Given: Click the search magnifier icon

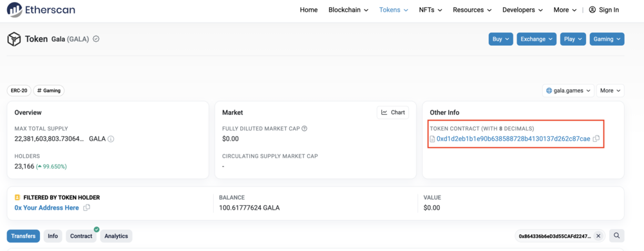Looking at the screenshot, I should coord(616,236).
